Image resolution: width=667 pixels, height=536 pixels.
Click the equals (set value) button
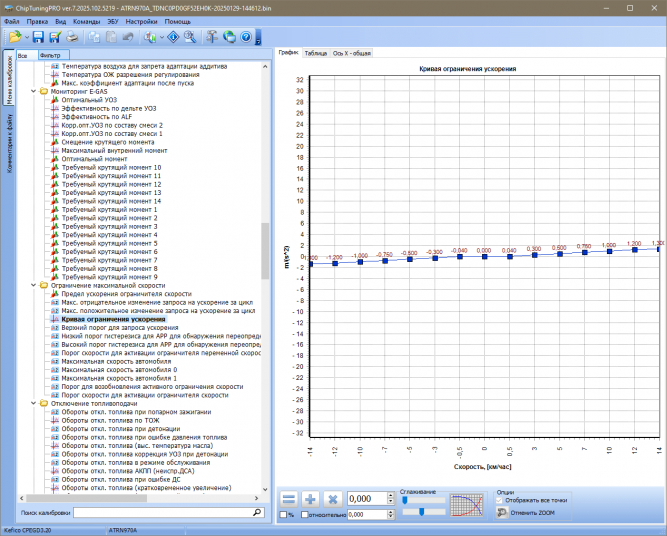289,499
